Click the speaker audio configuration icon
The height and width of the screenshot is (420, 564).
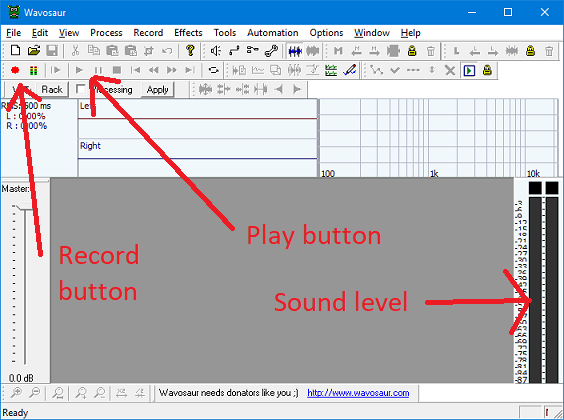coord(215,51)
